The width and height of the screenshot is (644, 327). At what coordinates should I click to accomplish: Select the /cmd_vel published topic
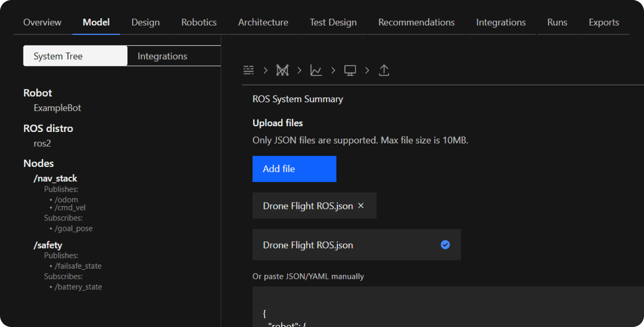tap(70, 207)
